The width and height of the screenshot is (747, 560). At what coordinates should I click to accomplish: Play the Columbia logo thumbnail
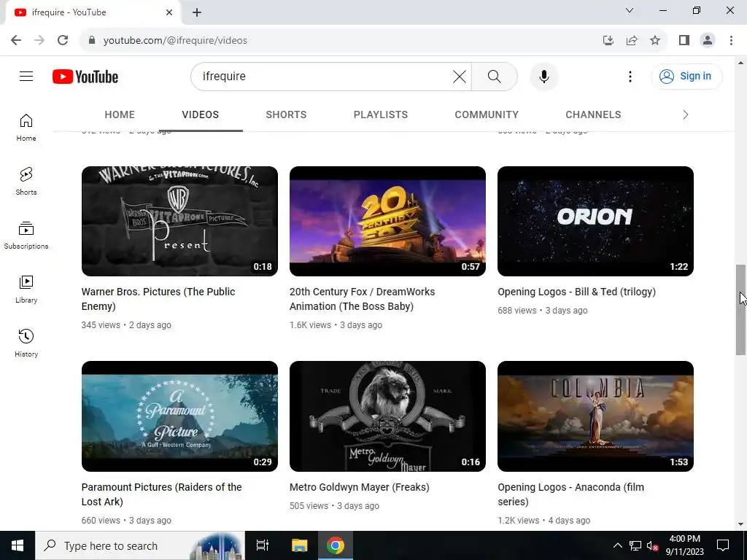coord(595,416)
